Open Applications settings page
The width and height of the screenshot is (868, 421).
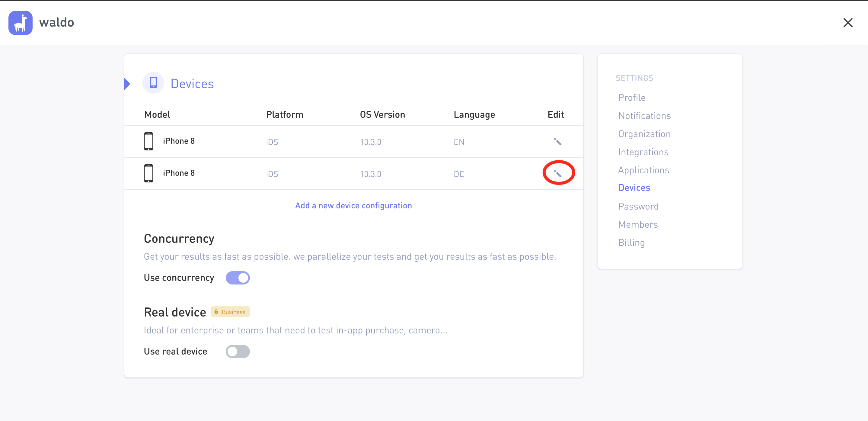click(643, 170)
